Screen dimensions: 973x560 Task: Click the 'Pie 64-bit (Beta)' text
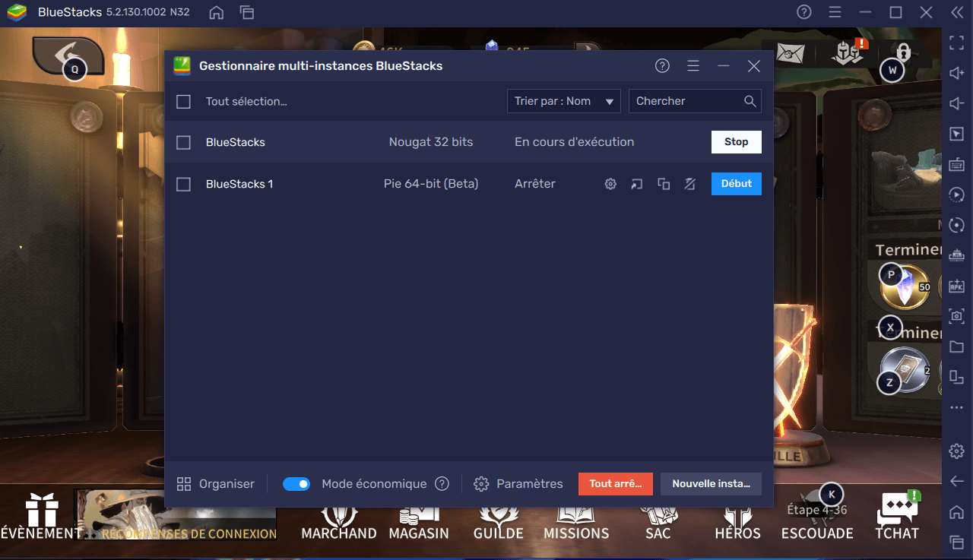coord(431,184)
